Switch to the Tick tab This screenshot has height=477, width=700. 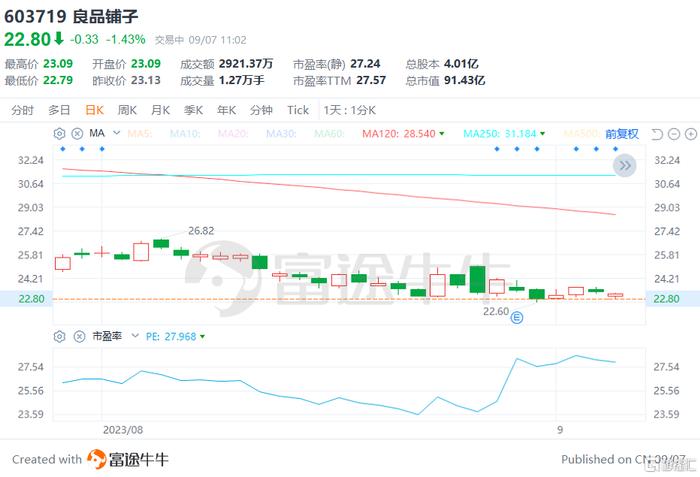click(x=298, y=110)
